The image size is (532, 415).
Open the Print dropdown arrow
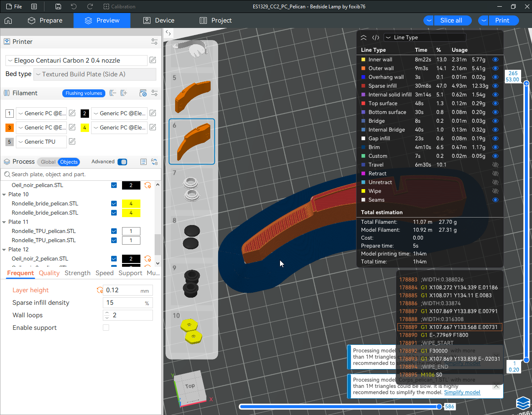pos(484,20)
